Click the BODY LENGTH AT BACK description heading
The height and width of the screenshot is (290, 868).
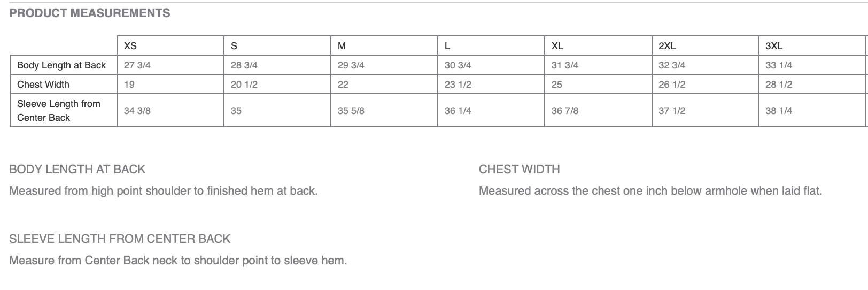tap(77, 170)
